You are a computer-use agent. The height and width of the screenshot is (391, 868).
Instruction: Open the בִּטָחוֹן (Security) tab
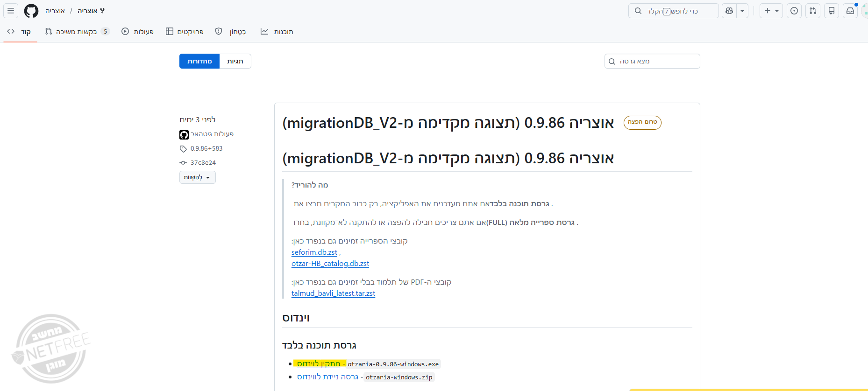(x=231, y=32)
